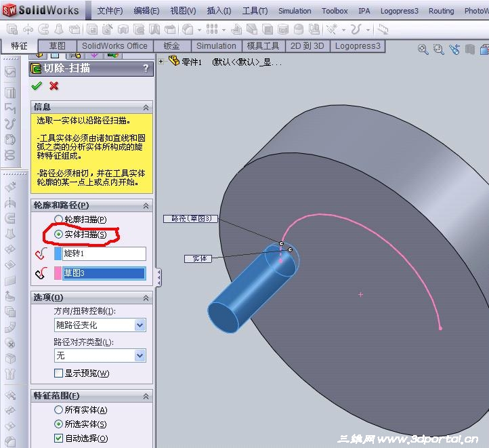Open the Hole Wizard tool
This screenshot has height=448, width=489.
pyautogui.click(x=108, y=29)
